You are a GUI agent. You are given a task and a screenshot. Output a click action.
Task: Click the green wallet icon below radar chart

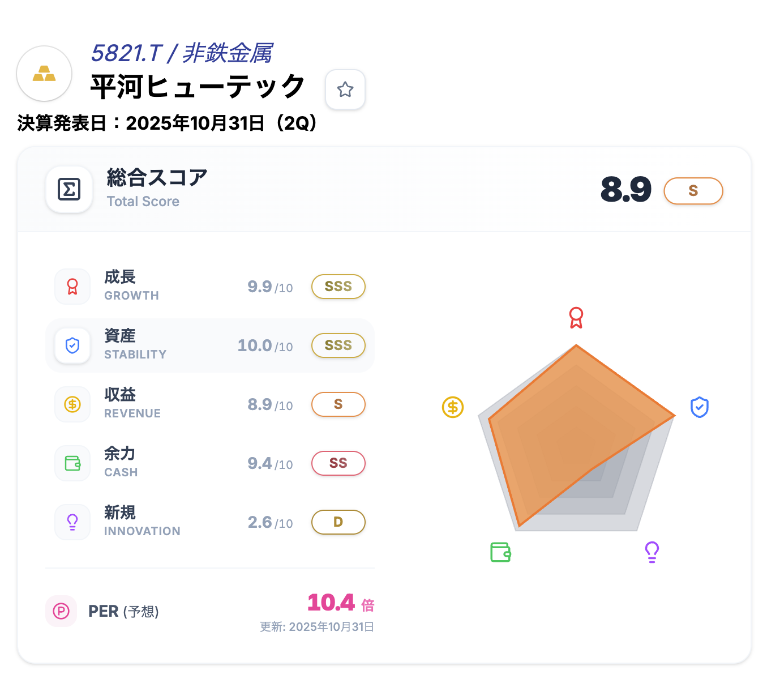click(500, 552)
